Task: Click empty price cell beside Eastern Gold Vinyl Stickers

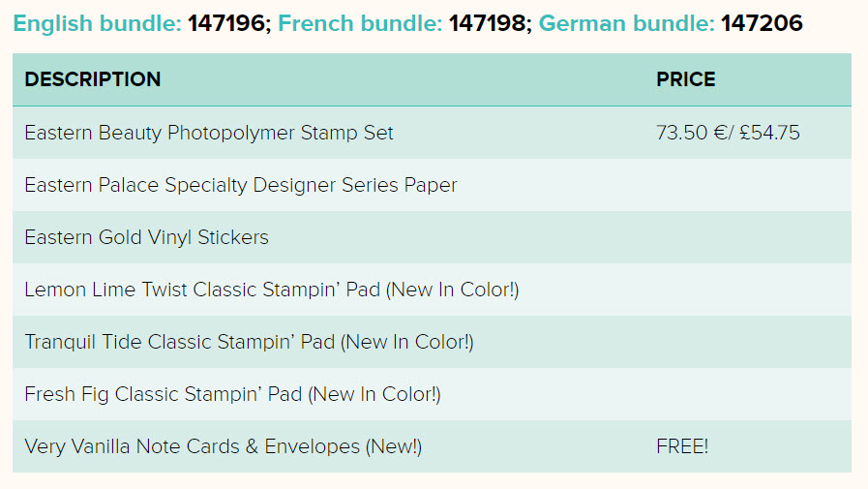Action: tap(747, 237)
